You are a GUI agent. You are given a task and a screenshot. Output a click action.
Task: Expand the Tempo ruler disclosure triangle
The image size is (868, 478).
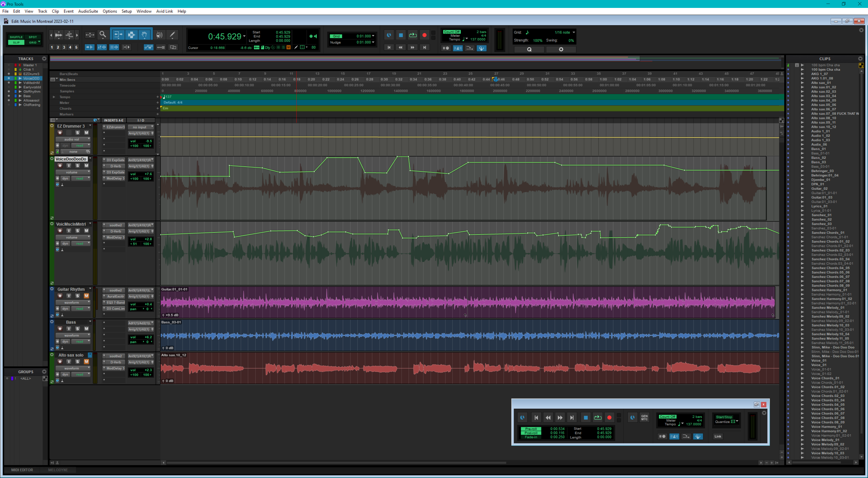[54, 97]
